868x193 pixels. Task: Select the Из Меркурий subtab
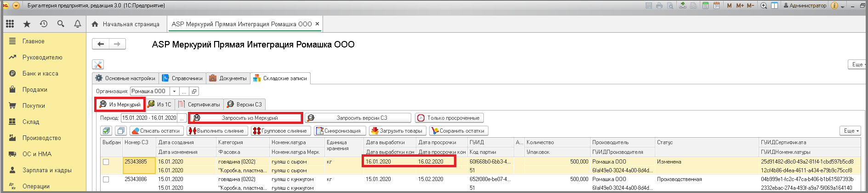coord(120,105)
